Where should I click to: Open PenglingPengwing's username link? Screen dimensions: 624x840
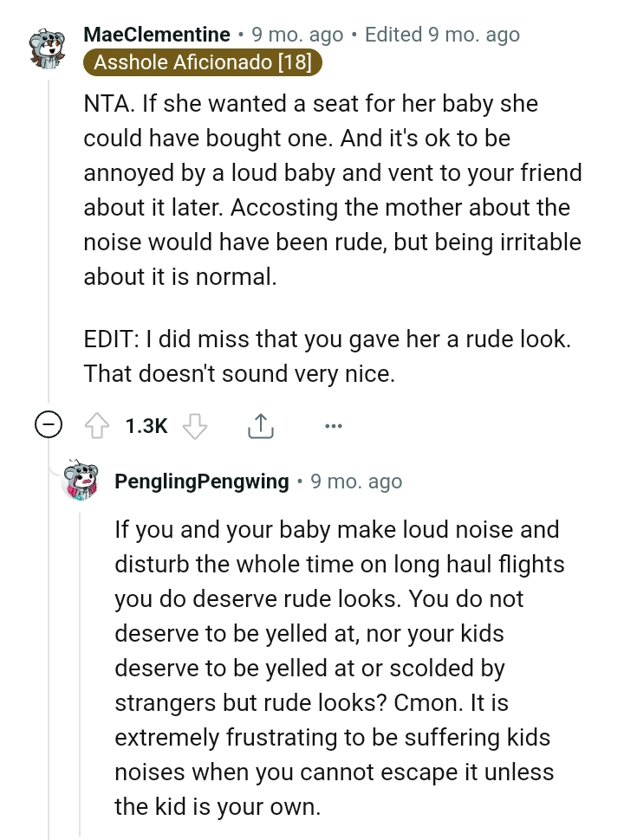point(204,481)
